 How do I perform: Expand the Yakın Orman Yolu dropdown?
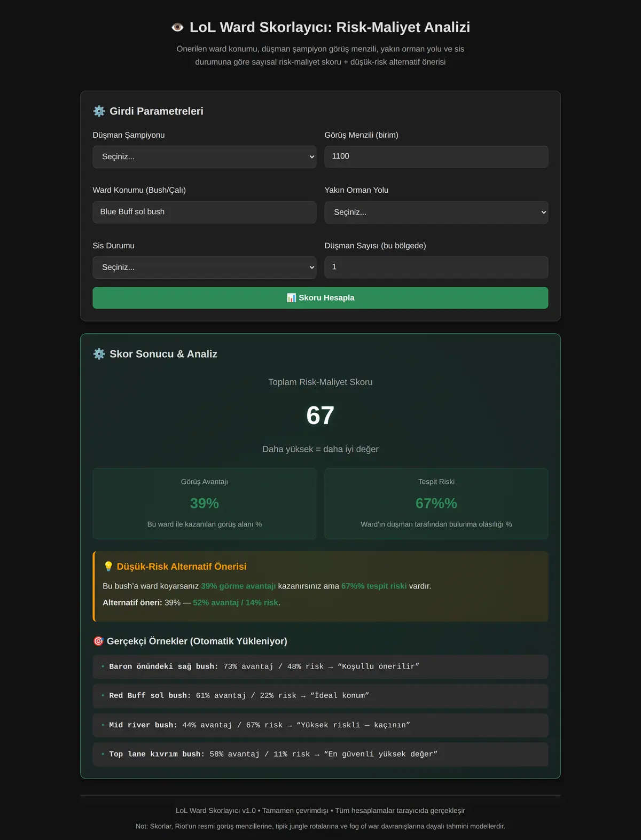436,213
